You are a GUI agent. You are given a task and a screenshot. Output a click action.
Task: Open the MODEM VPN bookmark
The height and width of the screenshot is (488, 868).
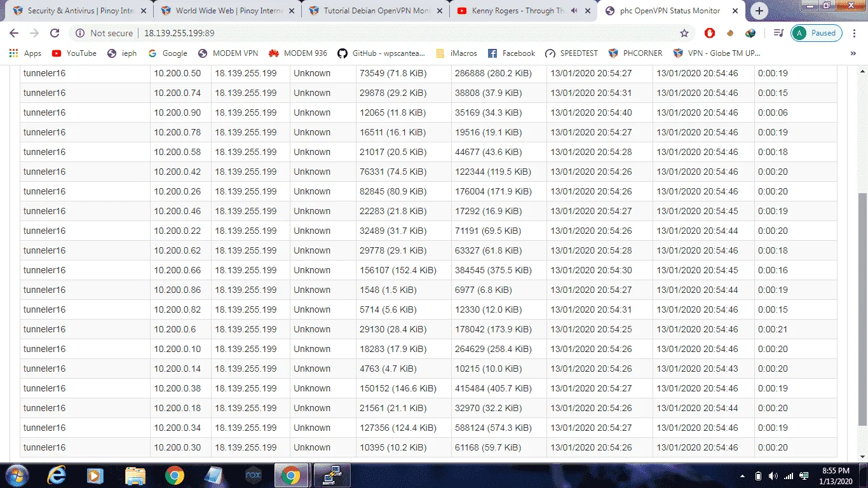click(229, 53)
